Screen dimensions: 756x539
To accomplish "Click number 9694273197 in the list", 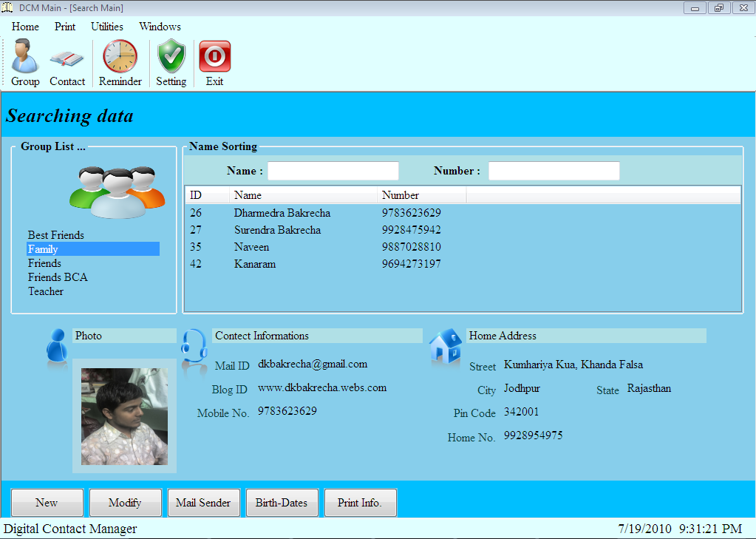I will 412,264.
